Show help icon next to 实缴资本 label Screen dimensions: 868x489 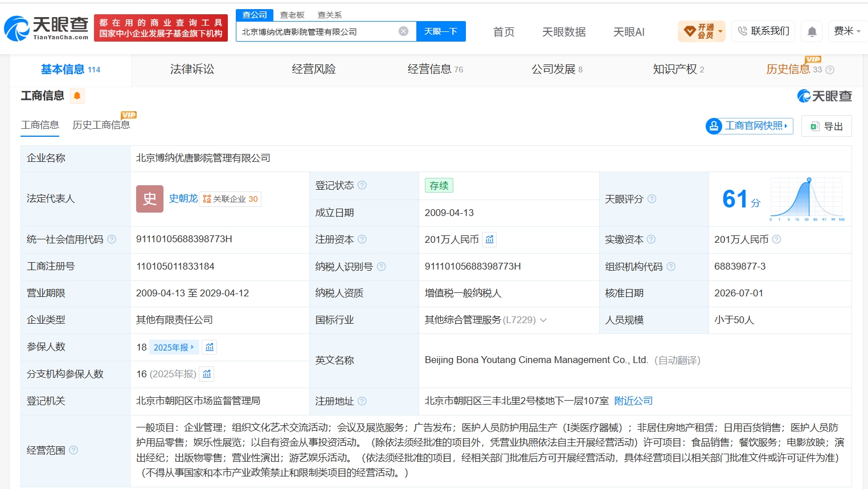pyautogui.click(x=651, y=239)
